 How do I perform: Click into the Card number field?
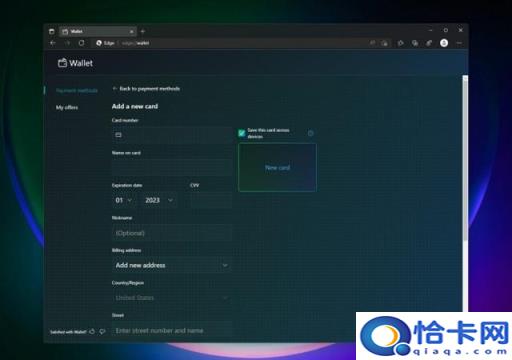[172, 135]
